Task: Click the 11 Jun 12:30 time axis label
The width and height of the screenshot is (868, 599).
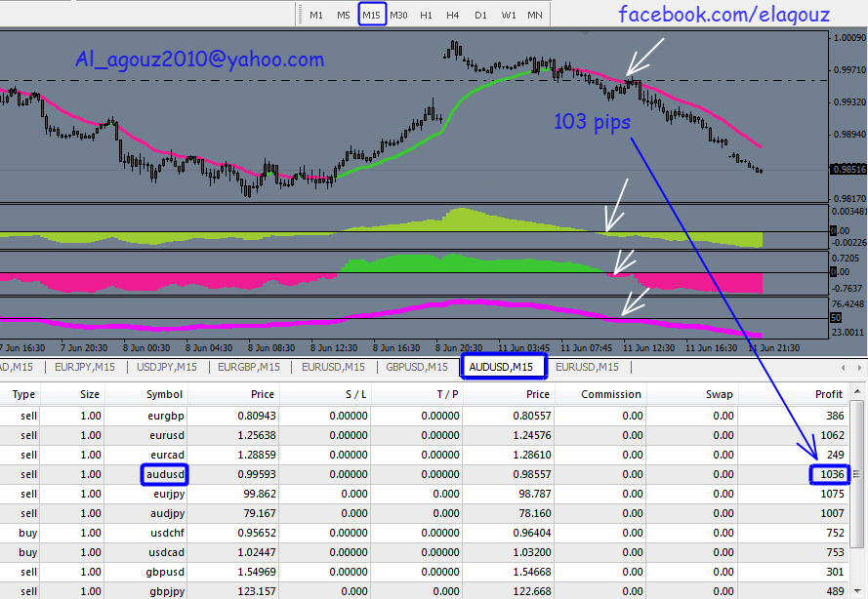Action: coord(648,348)
